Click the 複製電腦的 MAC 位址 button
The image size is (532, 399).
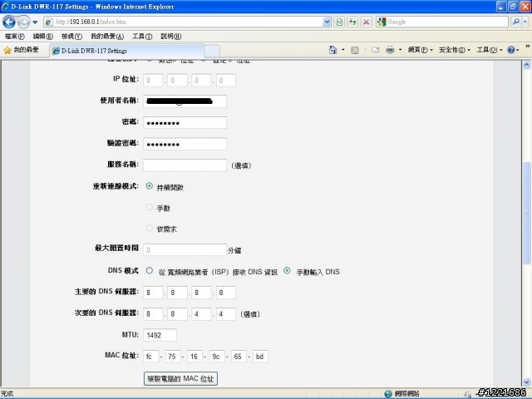(180, 379)
